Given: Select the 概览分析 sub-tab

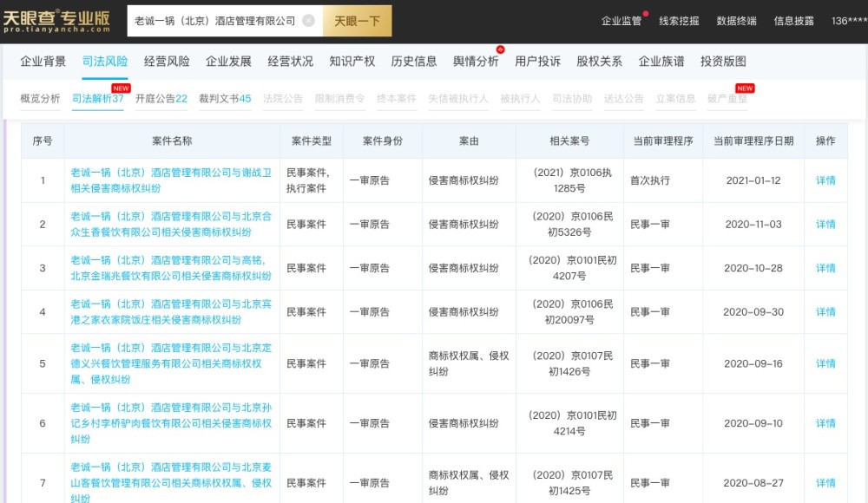Looking at the screenshot, I should point(40,99).
